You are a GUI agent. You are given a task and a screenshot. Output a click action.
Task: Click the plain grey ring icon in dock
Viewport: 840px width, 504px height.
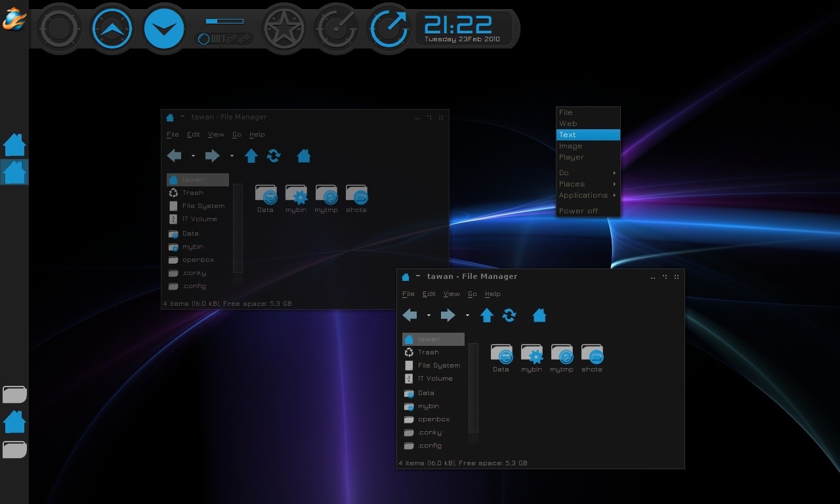coord(60,29)
